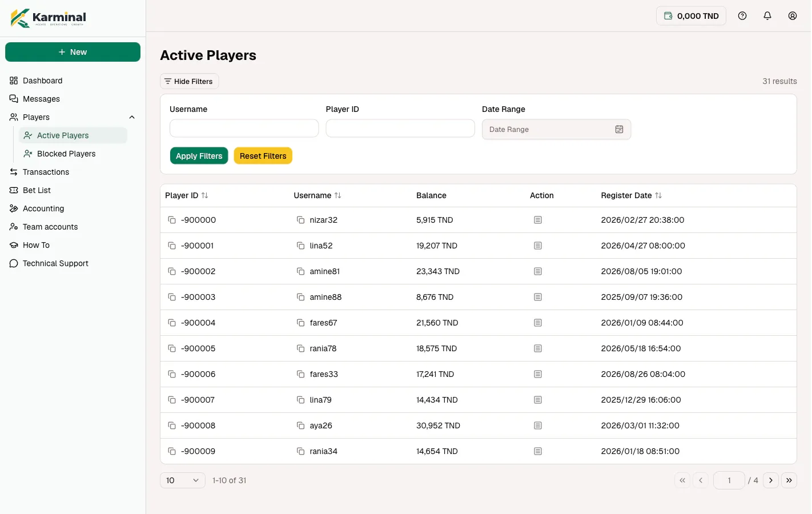Viewport: 812px width, 514px height.
Task: Open the rows per page dropdown
Action: 183,480
